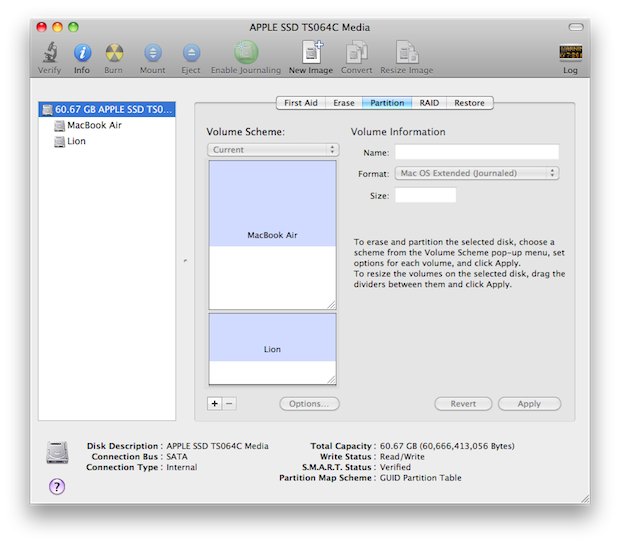Click the Resize Image toolbar icon
Image resolution: width=620 pixels, height=545 pixels.
click(407, 52)
